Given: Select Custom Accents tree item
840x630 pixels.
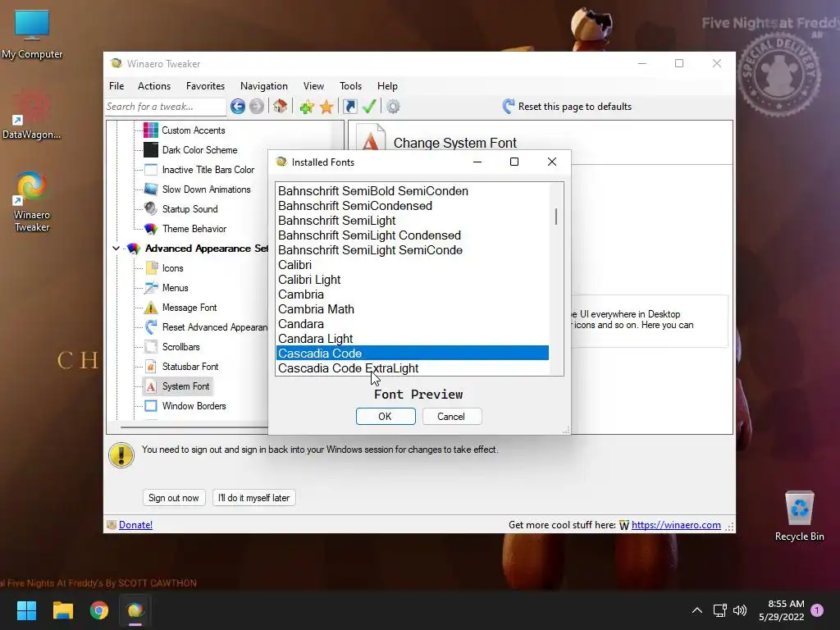Looking at the screenshot, I should click(194, 130).
